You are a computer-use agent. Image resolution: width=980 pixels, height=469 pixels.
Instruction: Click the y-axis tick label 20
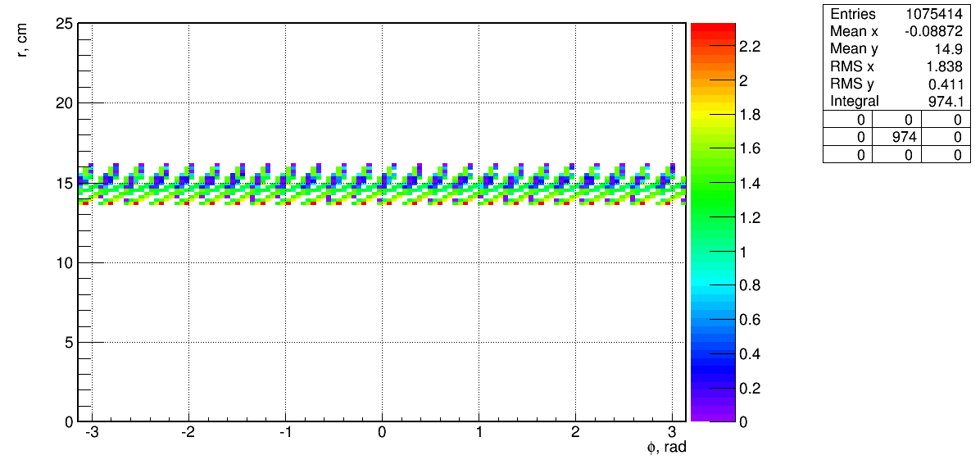click(x=66, y=103)
